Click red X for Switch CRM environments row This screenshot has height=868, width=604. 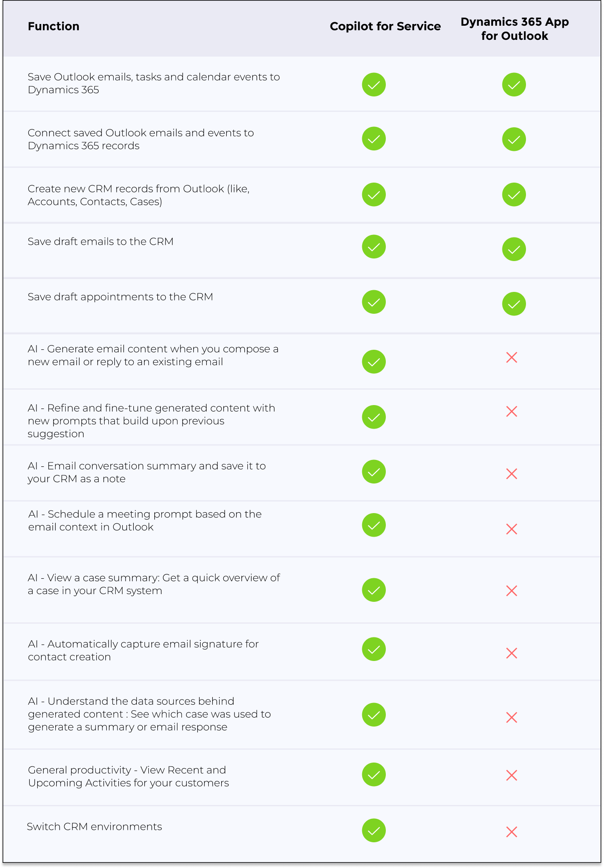tap(512, 832)
